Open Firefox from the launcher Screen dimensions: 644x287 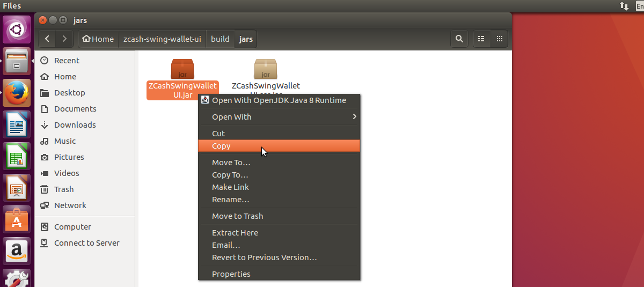coord(17,93)
